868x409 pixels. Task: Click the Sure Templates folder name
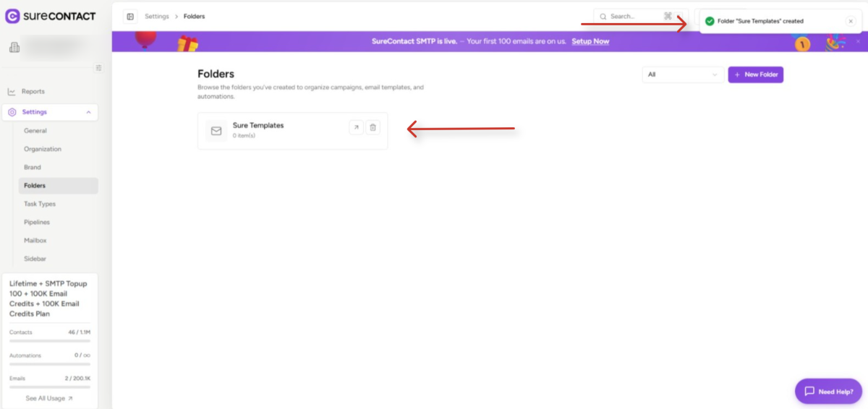click(x=258, y=125)
